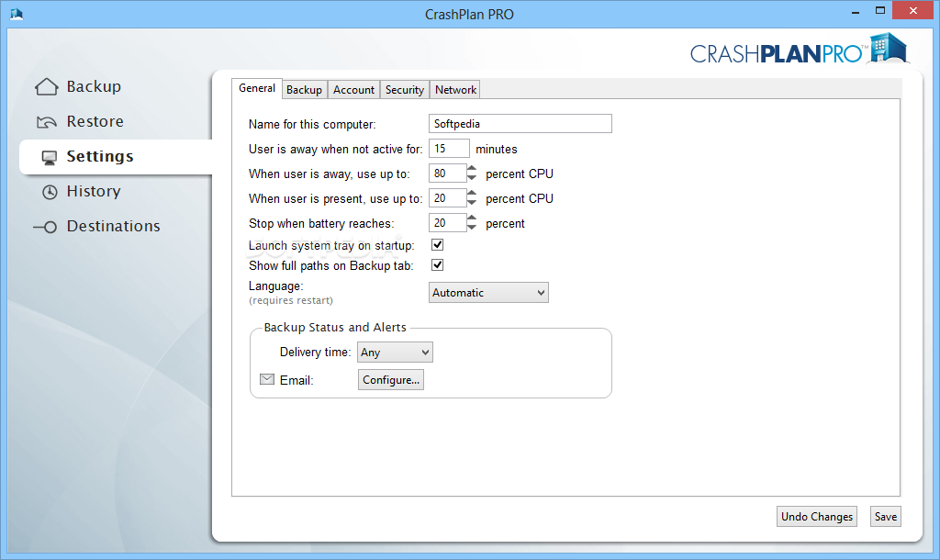The height and width of the screenshot is (560, 940).
Task: Click the 'Email:' label
Action: [297, 380]
